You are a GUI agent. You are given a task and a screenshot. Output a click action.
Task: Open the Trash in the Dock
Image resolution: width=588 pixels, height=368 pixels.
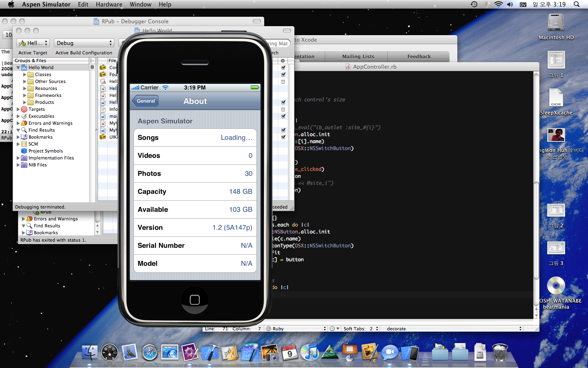[x=500, y=352]
